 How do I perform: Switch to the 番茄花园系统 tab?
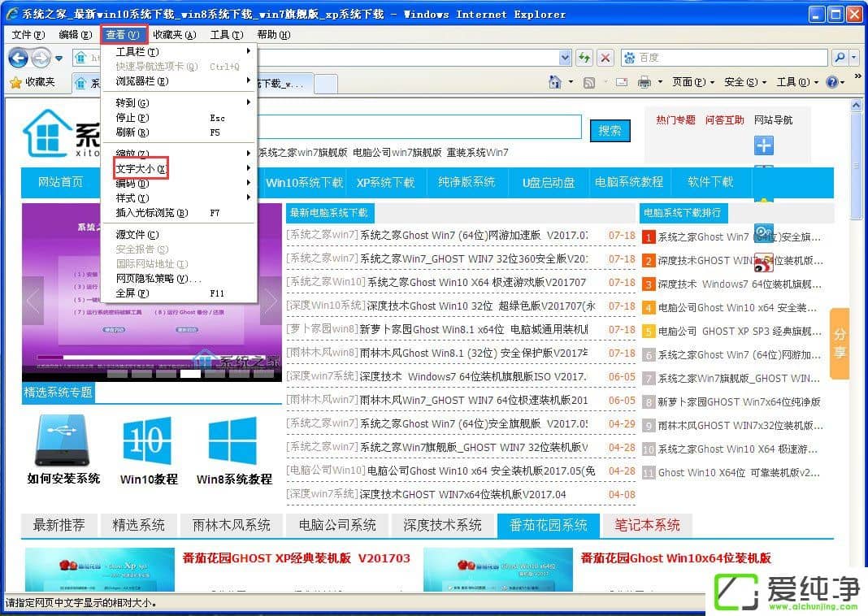point(549,526)
